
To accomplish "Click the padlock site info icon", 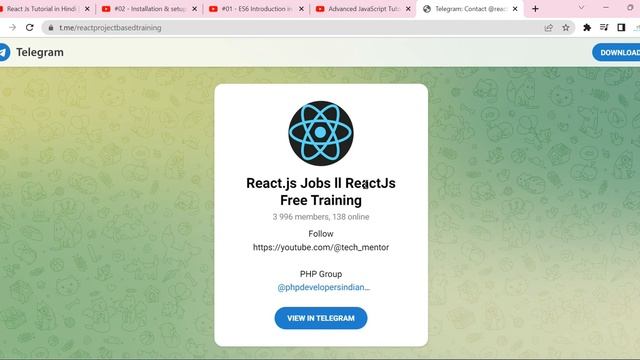I will pos(51,28).
